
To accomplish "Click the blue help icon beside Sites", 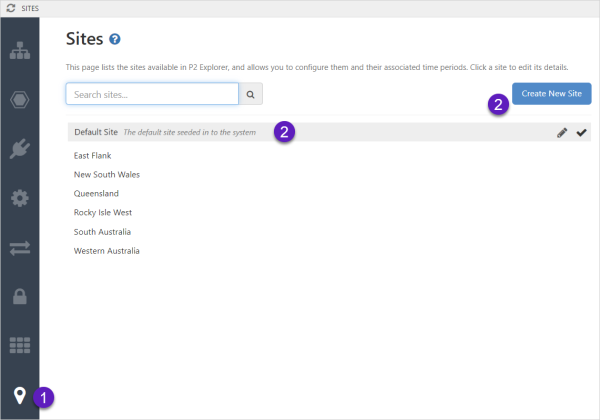I will coord(115,40).
